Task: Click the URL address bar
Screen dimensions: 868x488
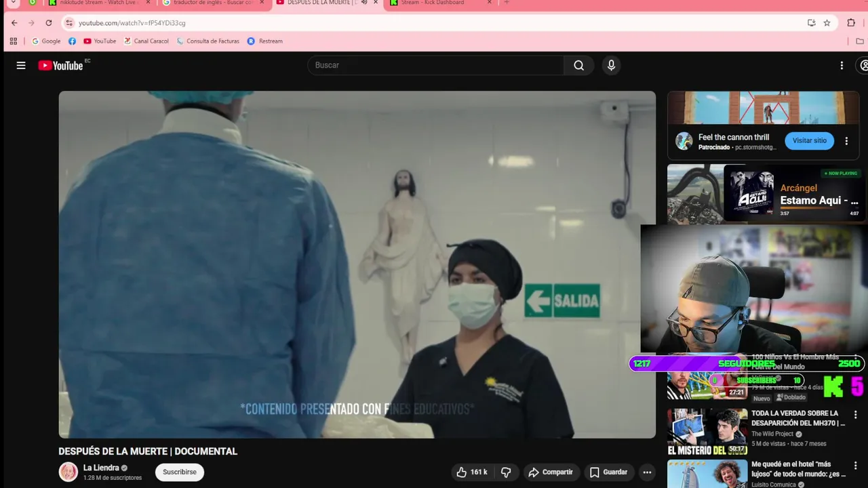Action: [x=434, y=22]
